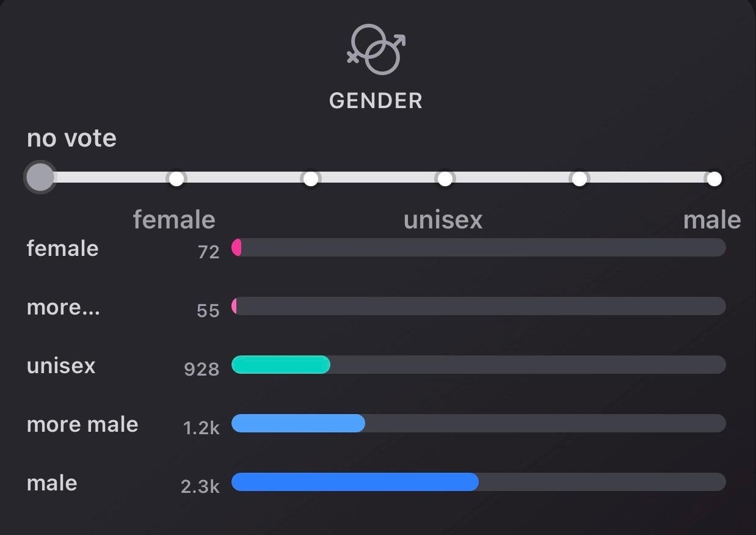Click the 928 unisex vote count
The height and width of the screenshot is (535, 756).
[x=202, y=369]
